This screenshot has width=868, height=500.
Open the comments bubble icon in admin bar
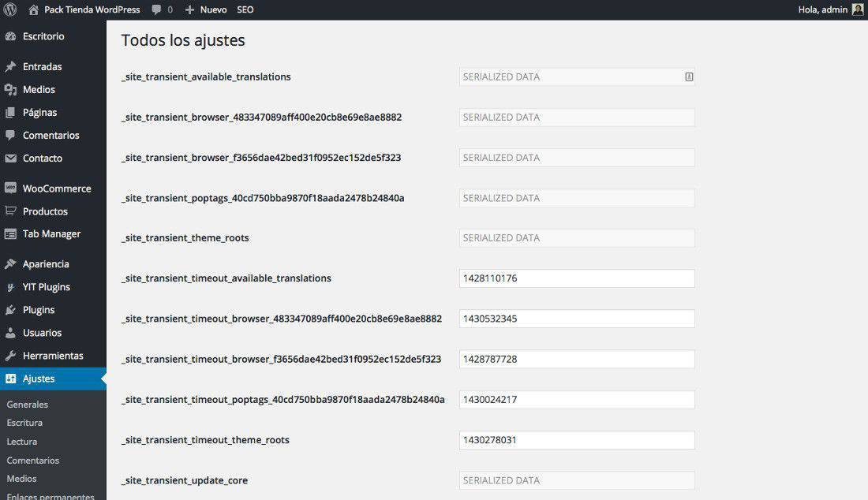(157, 9)
